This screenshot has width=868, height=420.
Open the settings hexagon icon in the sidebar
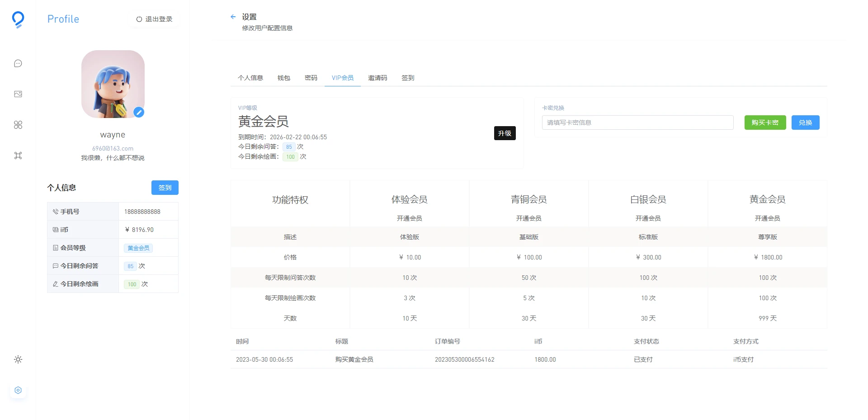pyautogui.click(x=18, y=390)
